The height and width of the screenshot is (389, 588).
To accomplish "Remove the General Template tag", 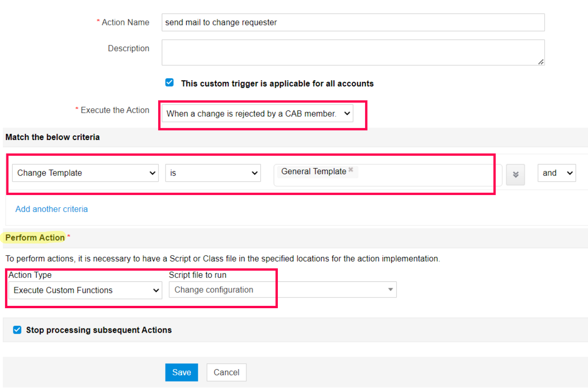I will pyautogui.click(x=351, y=170).
